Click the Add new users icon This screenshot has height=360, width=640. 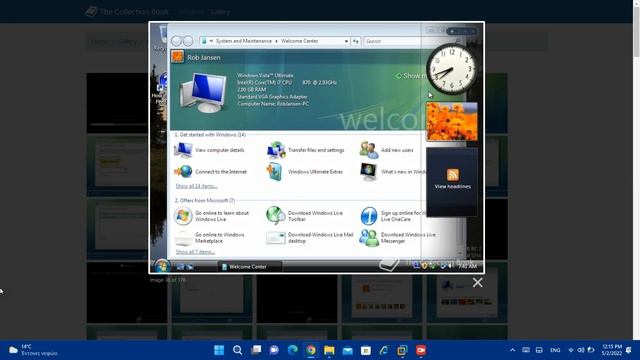369,150
